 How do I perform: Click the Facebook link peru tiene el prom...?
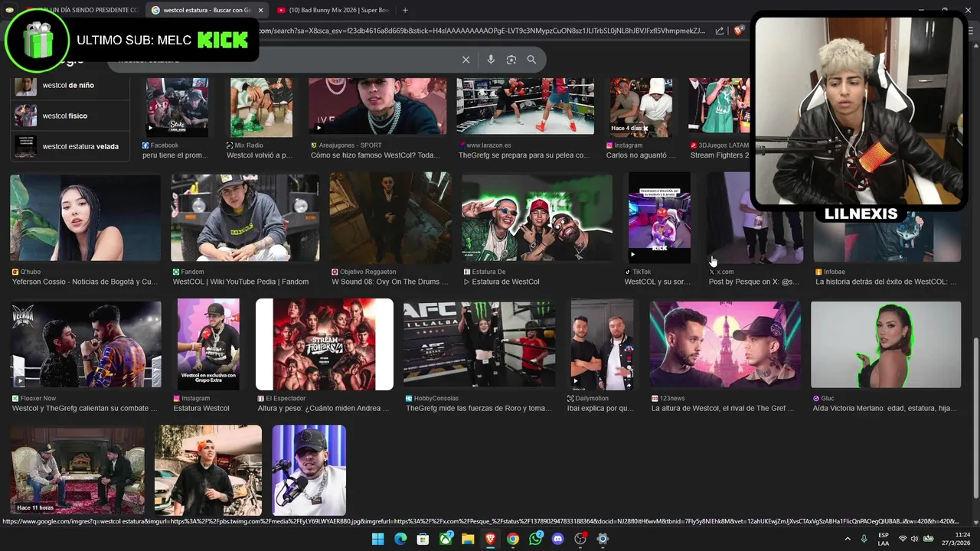[x=175, y=155]
